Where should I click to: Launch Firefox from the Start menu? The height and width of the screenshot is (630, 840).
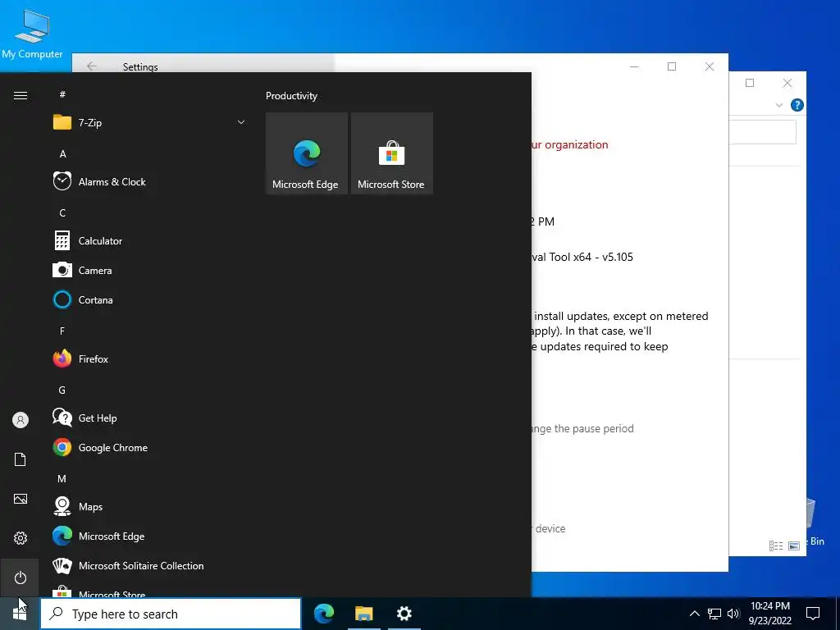click(x=149, y=359)
